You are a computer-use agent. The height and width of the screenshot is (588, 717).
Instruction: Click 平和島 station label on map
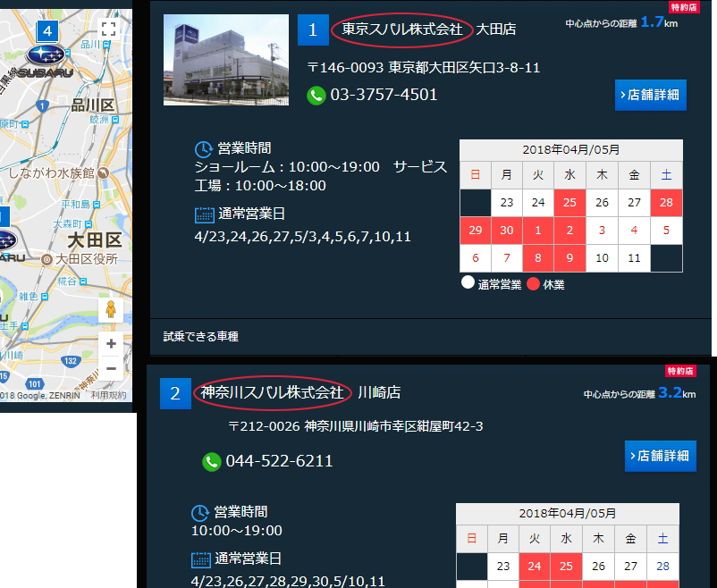(76, 205)
